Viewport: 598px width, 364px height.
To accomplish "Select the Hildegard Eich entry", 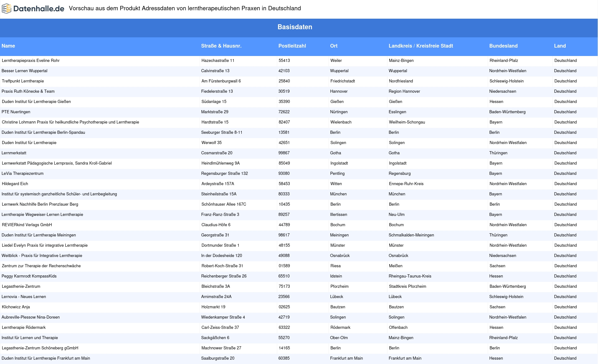I will coord(15,184).
